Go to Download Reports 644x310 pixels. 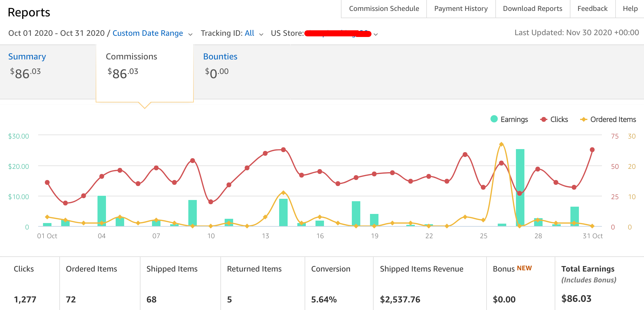point(533,9)
